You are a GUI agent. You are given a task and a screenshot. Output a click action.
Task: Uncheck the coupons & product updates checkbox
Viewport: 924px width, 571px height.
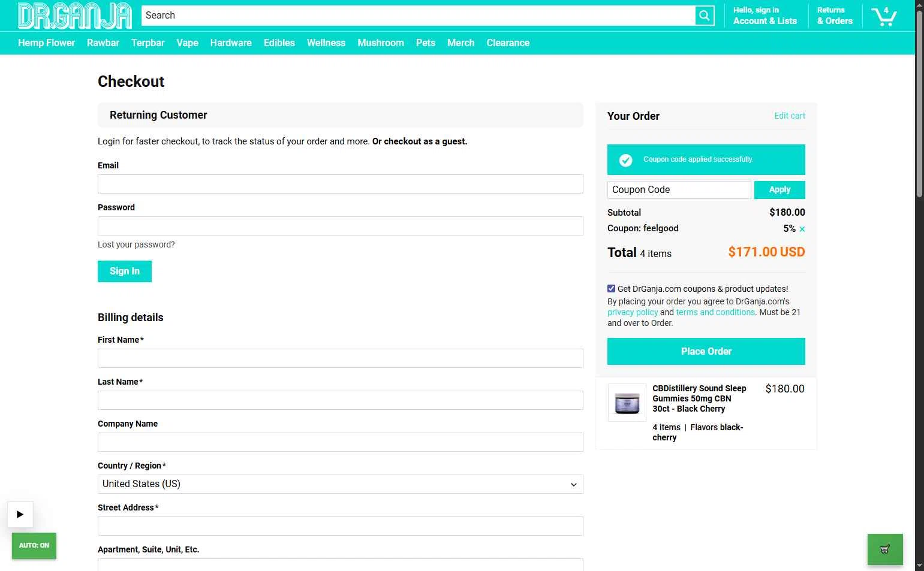611,289
